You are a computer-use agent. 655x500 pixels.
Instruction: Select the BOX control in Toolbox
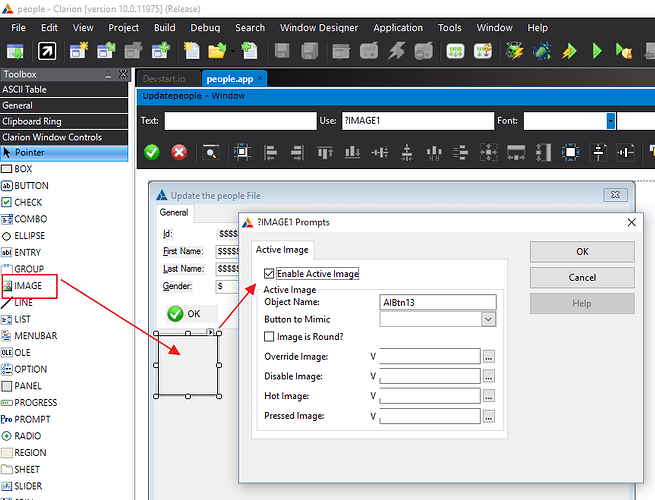click(17, 169)
